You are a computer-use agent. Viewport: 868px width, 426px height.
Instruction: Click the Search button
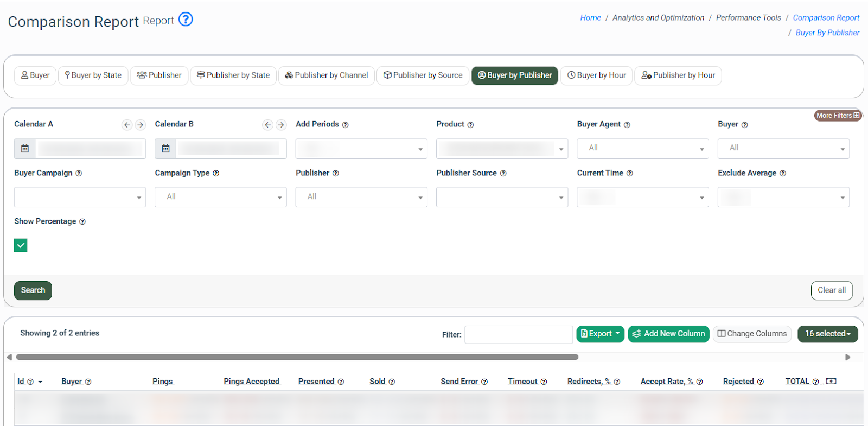click(33, 290)
